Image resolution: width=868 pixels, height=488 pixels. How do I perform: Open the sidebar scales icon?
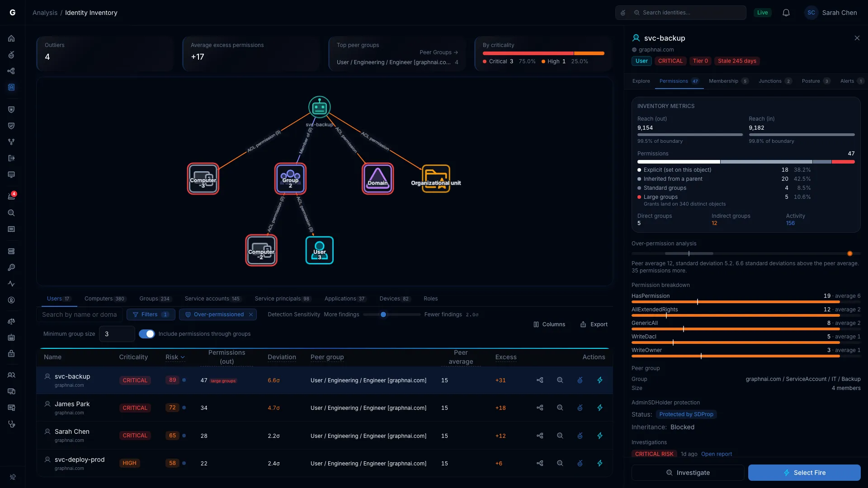coord(11,321)
